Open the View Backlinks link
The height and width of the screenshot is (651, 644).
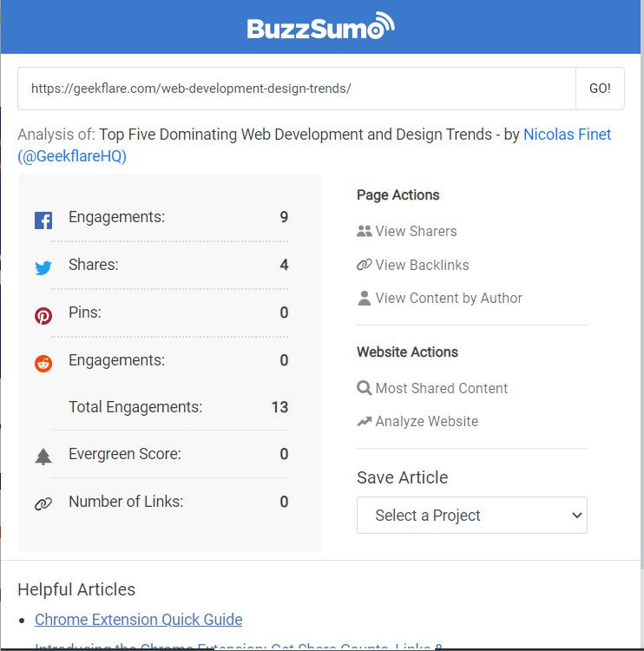422,265
